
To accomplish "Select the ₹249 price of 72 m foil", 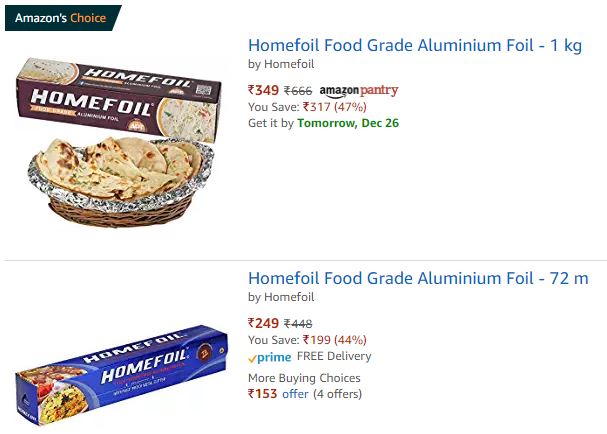I will coord(263,323).
